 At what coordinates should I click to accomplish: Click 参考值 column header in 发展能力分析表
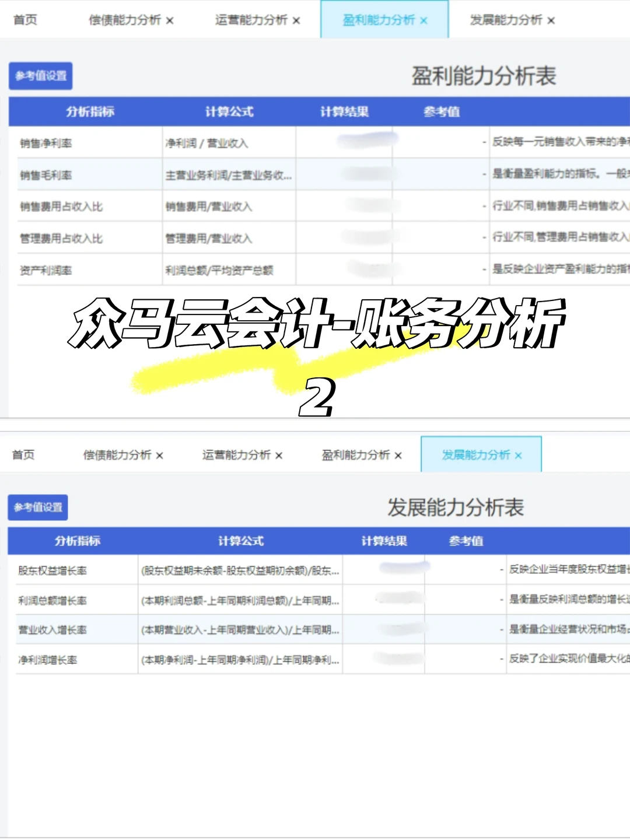click(466, 541)
